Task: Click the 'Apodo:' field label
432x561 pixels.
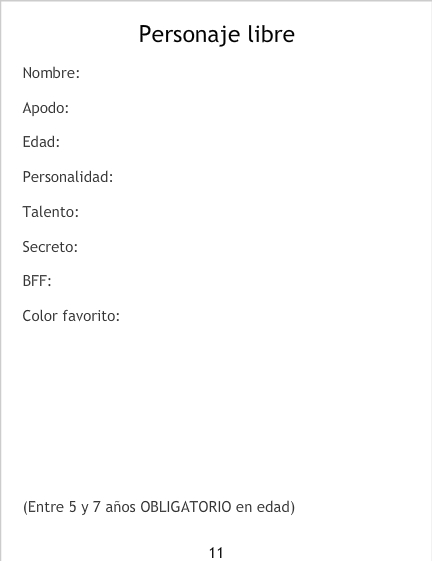Action: pyautogui.click(x=45, y=108)
